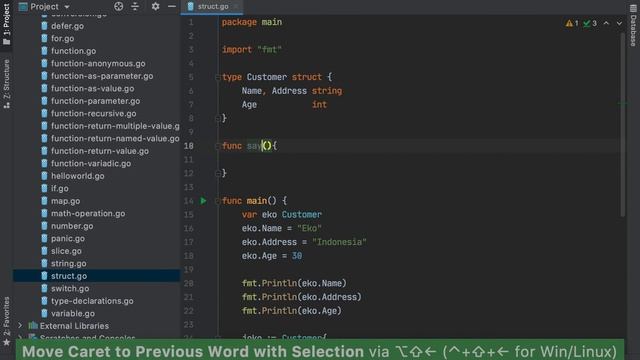This screenshot has height=360, width=640.
Task: Click fmt.Println(eko.Address) line
Action: point(302,297)
